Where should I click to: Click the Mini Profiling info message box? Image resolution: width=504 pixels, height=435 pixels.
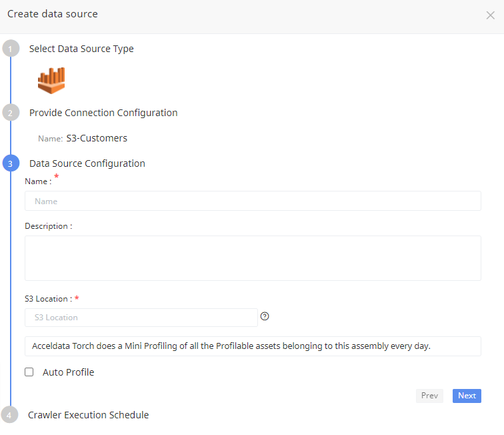253,346
